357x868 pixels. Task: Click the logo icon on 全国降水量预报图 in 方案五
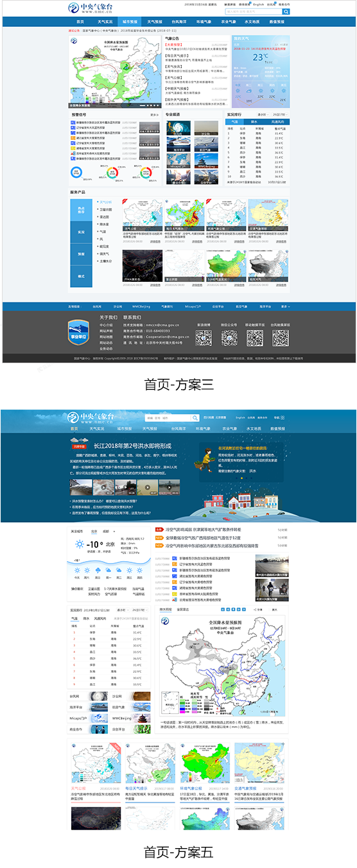pos(165,622)
